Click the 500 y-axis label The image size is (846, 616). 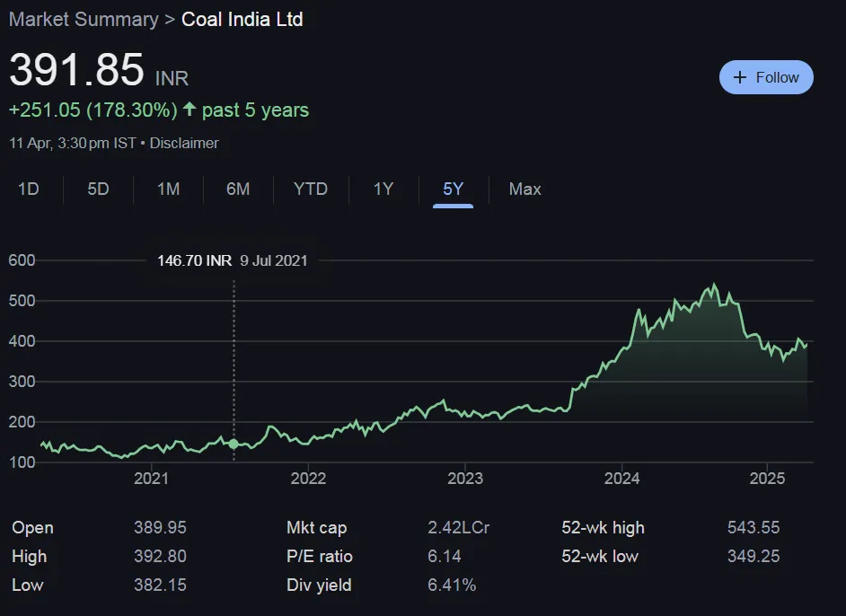(x=22, y=301)
